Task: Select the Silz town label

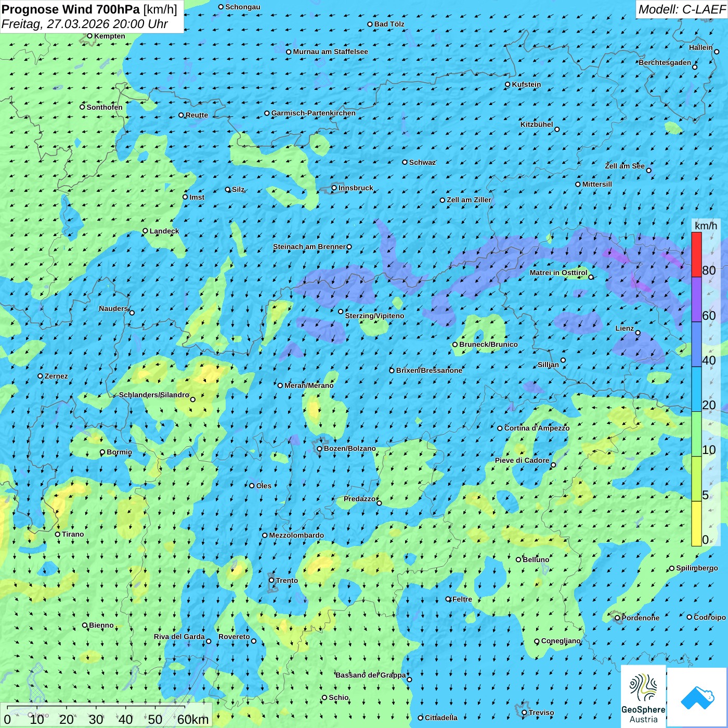Action: click(x=238, y=189)
